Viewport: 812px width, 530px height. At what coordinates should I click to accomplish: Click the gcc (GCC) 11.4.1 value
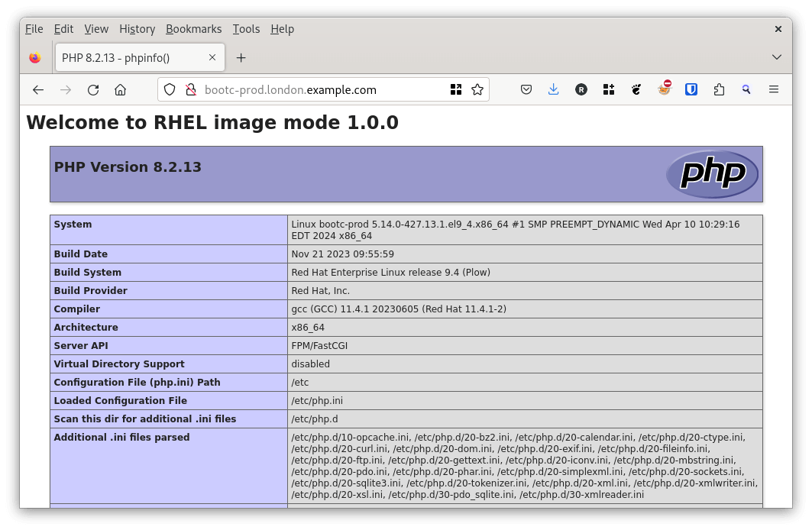pyautogui.click(x=399, y=309)
